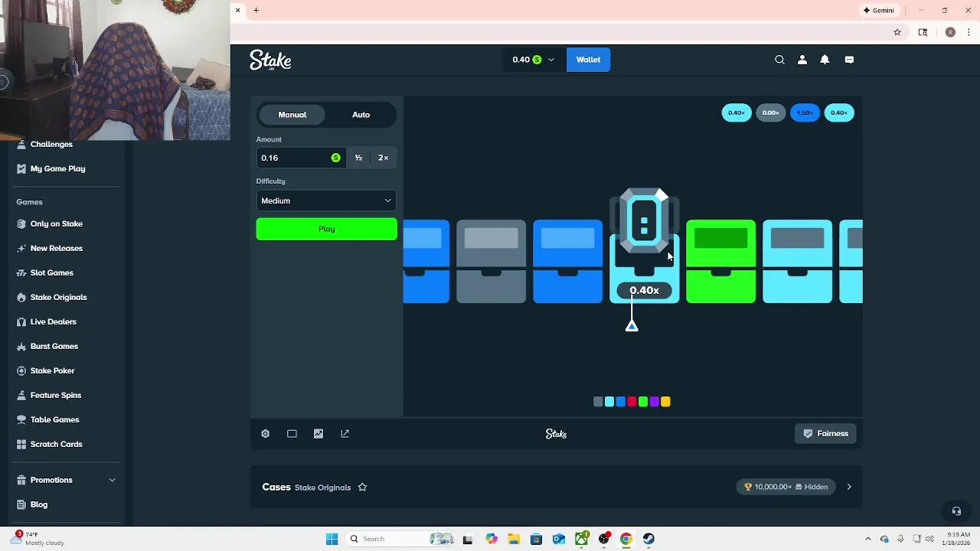
Task: Toggle theatre mode rectangle icon
Action: [x=292, y=434]
